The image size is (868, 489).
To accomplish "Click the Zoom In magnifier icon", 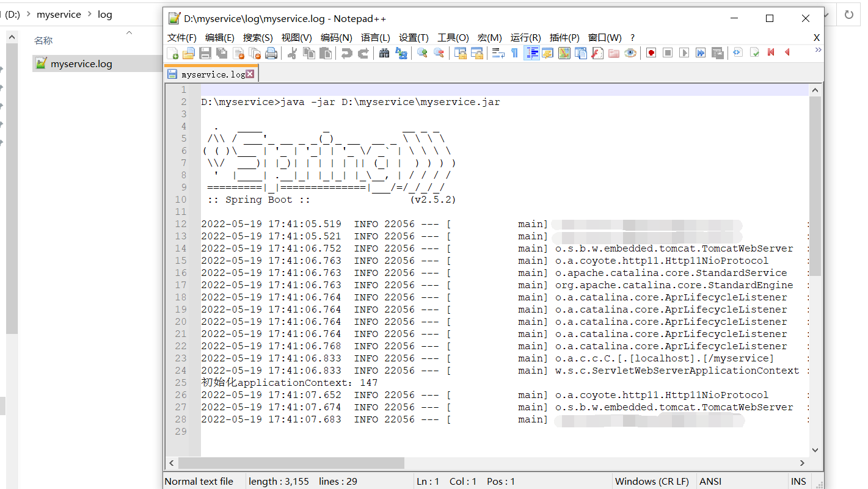I will [422, 53].
